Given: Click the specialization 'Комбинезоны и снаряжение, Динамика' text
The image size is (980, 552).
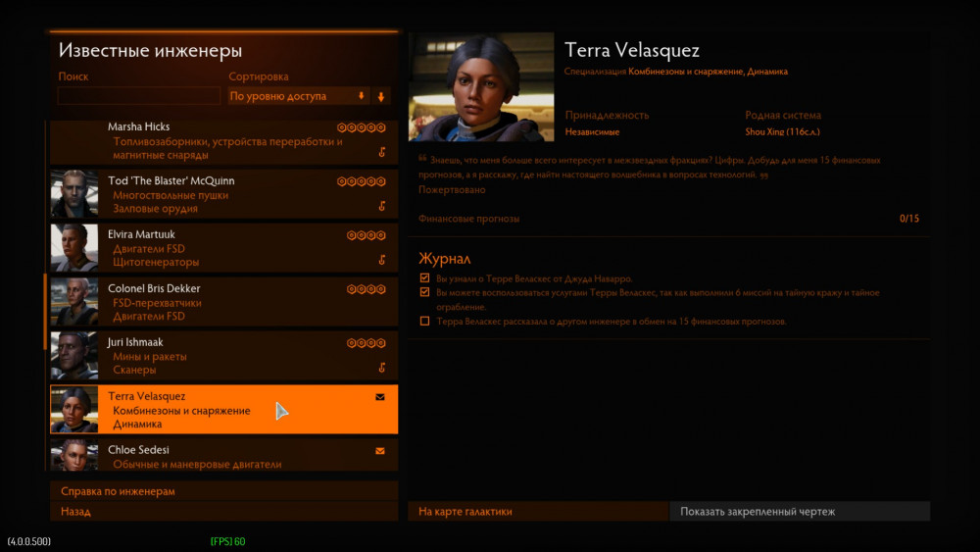Looking at the screenshot, I should [709, 72].
